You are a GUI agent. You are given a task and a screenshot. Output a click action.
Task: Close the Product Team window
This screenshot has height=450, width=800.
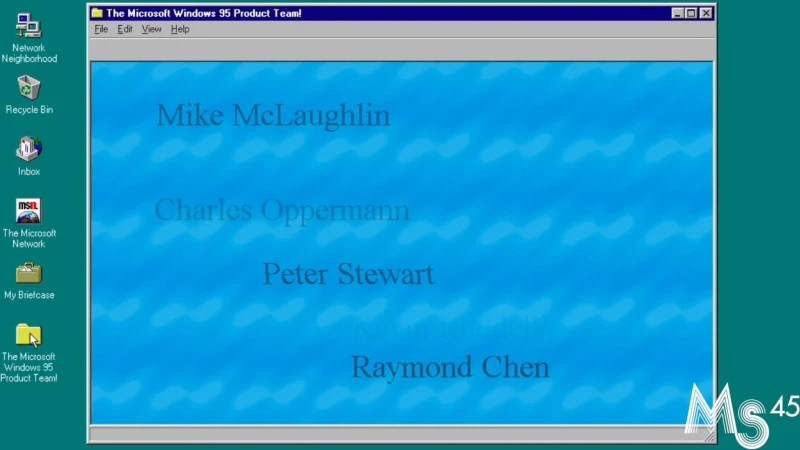[706, 13]
